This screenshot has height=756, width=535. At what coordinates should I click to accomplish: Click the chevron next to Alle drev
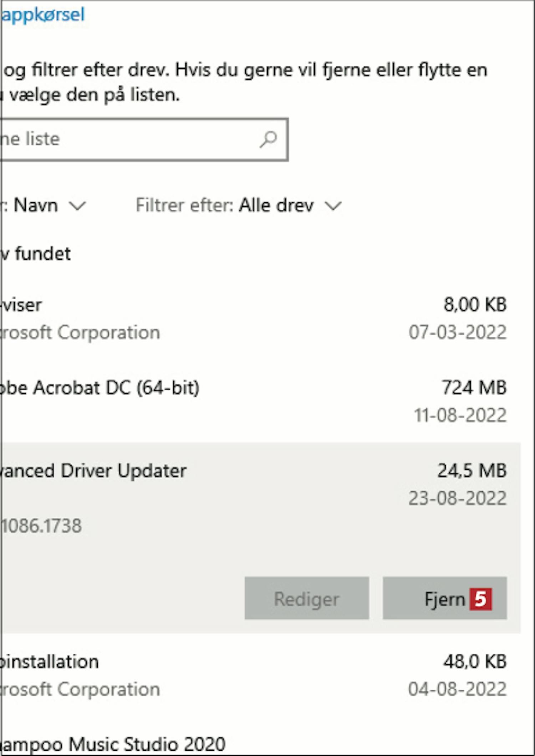point(333,206)
